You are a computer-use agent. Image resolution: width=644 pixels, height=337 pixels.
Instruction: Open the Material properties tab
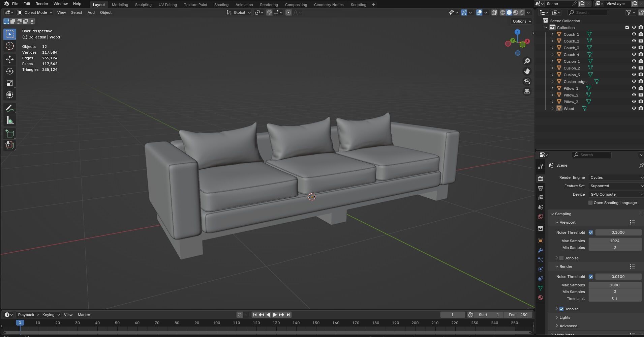click(x=541, y=298)
